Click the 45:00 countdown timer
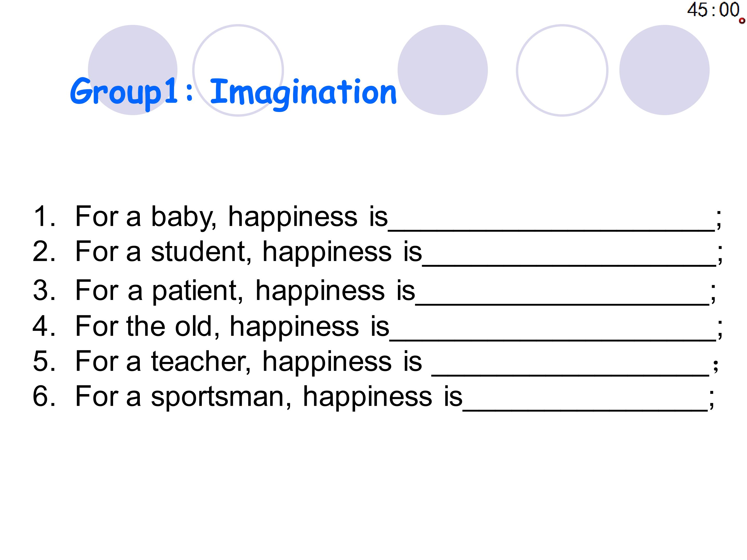 tap(713, 10)
